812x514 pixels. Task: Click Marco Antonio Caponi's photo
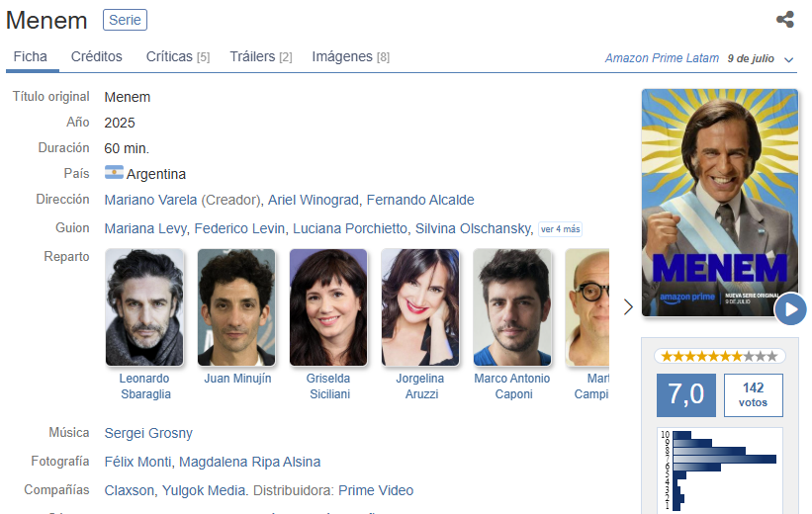coord(512,307)
